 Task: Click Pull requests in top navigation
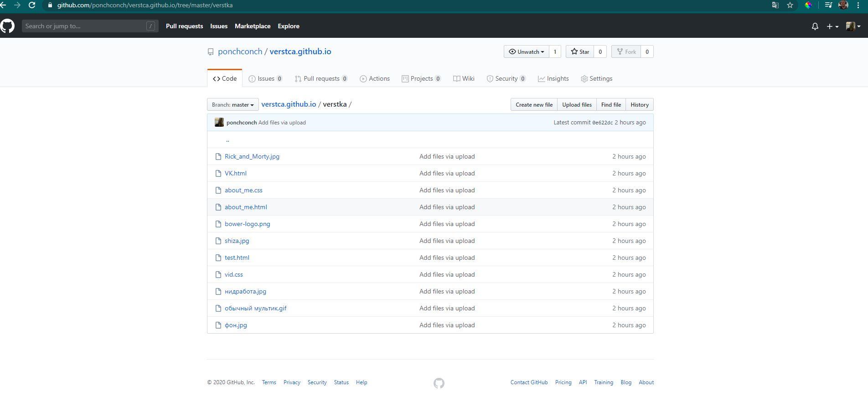click(x=184, y=26)
